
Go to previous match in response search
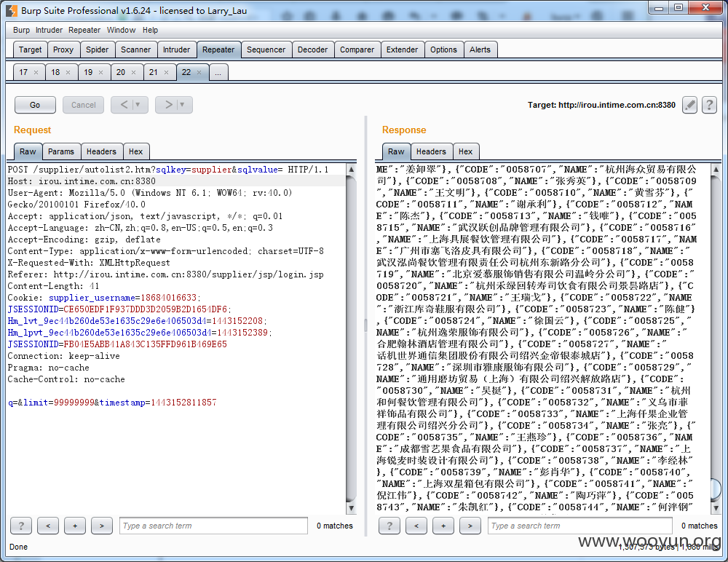click(x=416, y=526)
